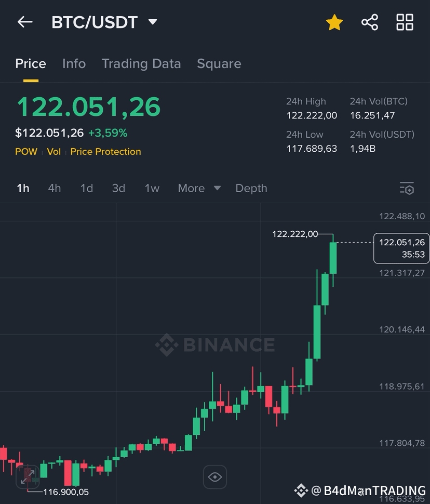Open the four-square grid menu icon
Screen dimensions: 430x504
tap(405, 22)
